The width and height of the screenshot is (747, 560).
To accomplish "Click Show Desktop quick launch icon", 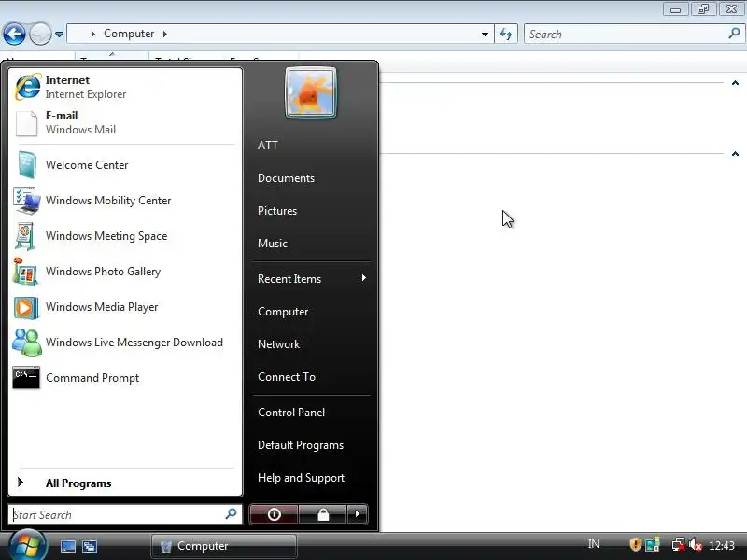I will (x=67, y=546).
